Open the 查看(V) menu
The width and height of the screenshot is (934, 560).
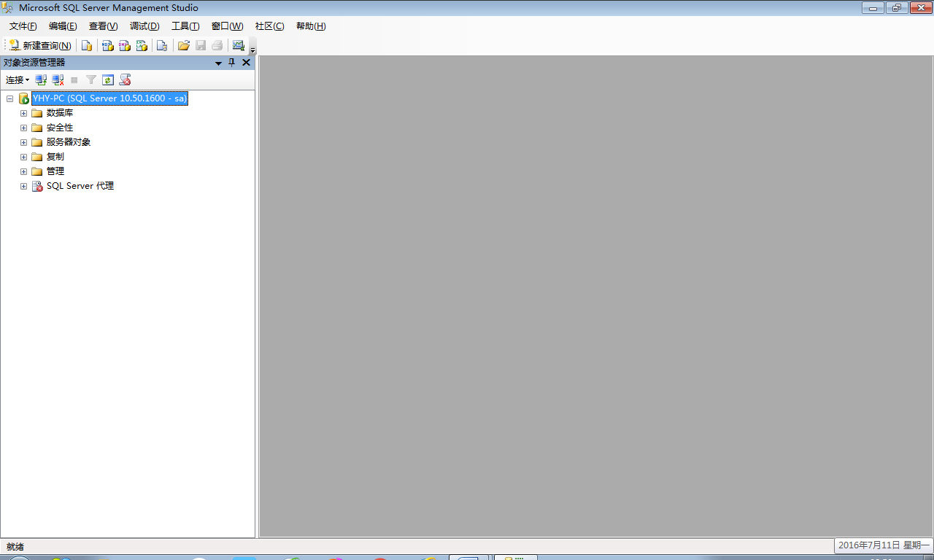[x=104, y=26]
